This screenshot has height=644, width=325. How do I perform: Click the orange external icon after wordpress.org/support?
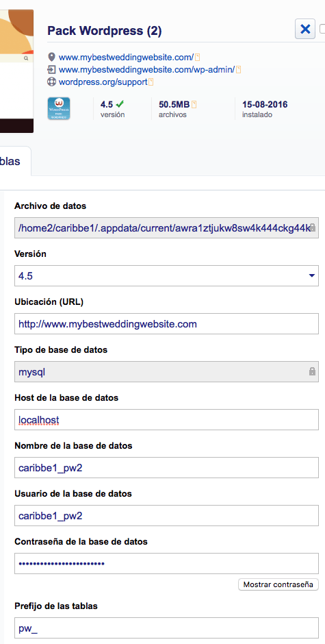point(151,82)
